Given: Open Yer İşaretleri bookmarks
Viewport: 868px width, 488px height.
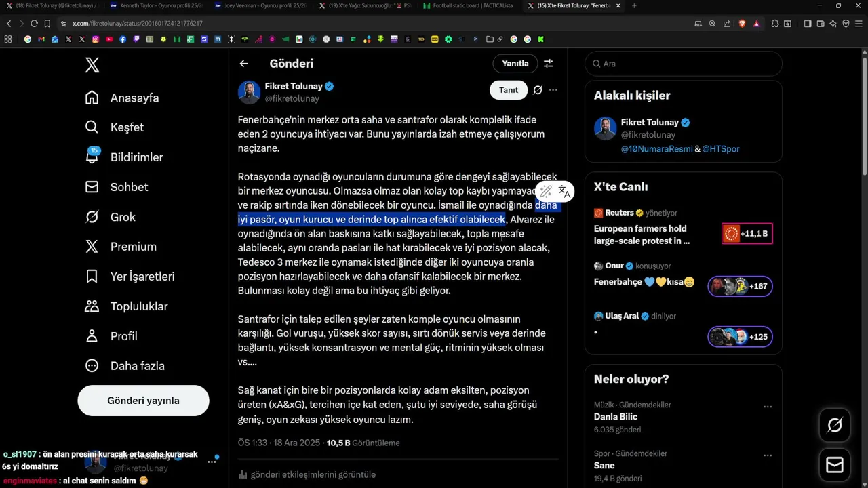Looking at the screenshot, I should point(130,277).
